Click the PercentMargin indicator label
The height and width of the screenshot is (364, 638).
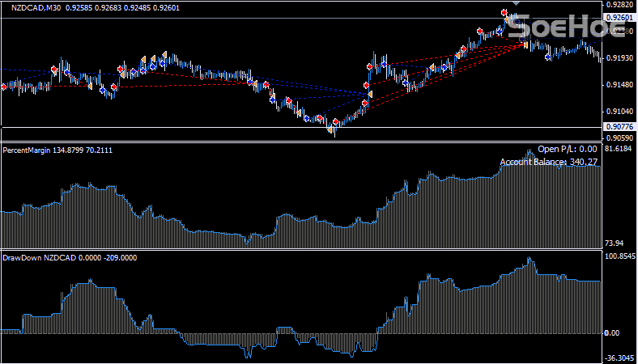tap(28, 150)
